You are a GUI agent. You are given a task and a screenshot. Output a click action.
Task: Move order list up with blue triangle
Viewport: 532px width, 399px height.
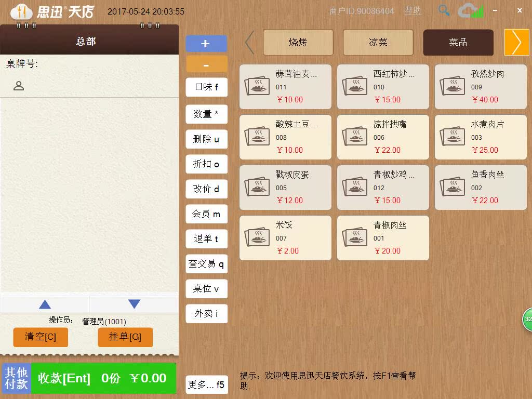(x=45, y=304)
